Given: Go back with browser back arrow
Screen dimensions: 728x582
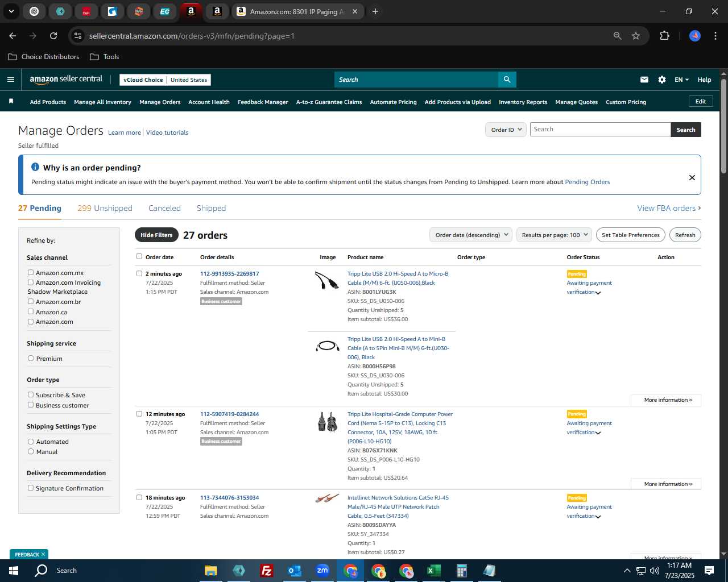Looking at the screenshot, I should (13, 36).
